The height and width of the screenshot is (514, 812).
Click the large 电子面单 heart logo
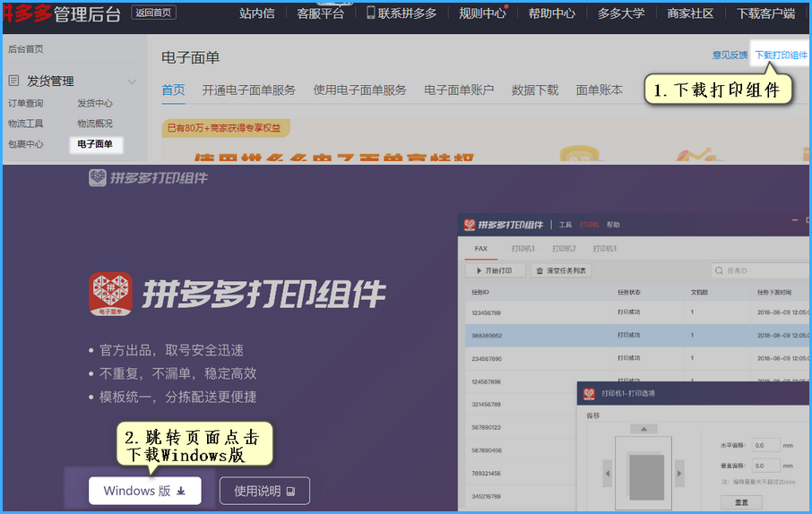tap(110, 294)
